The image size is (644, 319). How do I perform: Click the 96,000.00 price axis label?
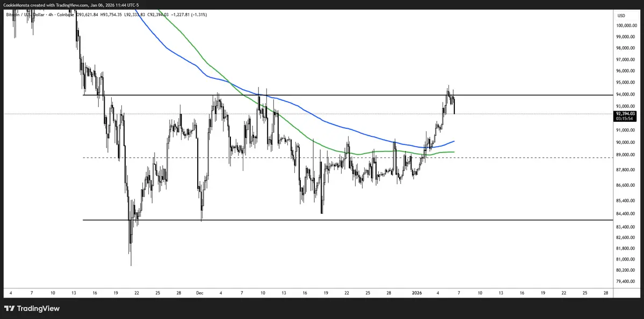point(626,71)
